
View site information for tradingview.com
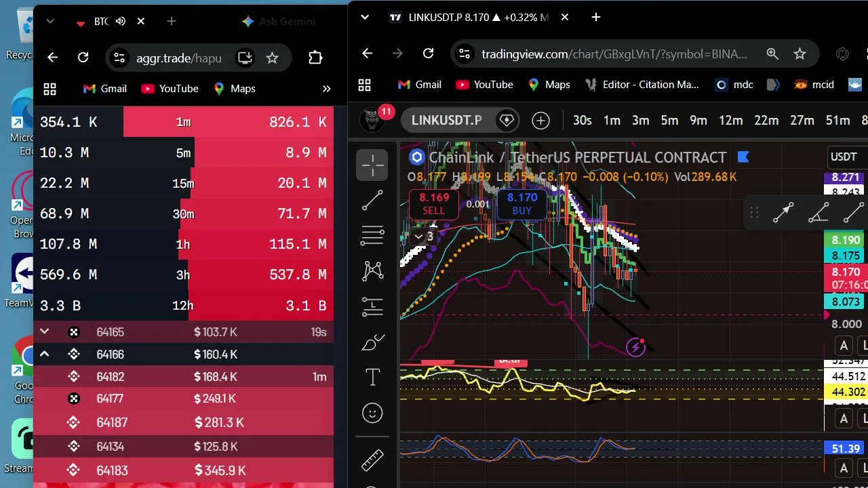[463, 54]
